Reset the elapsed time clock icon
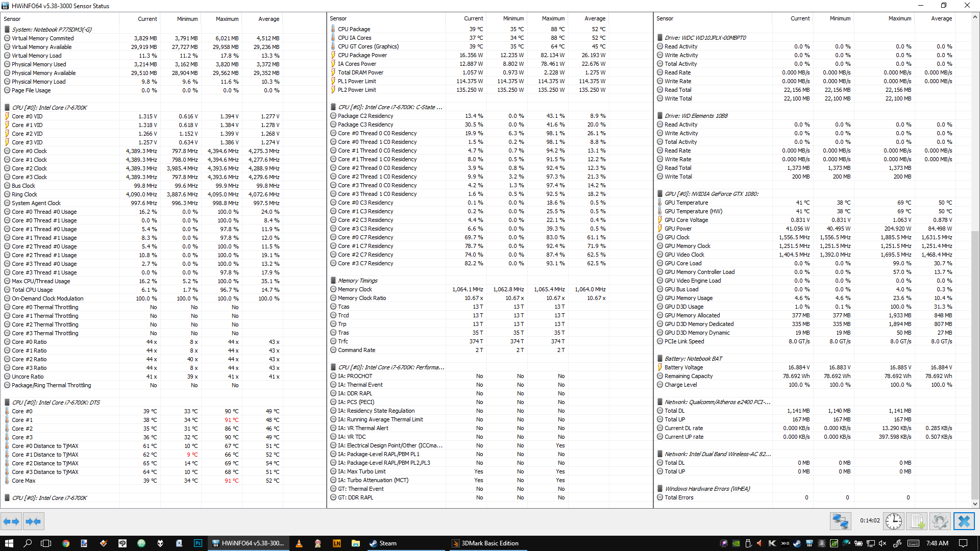980x551 pixels. (894, 521)
